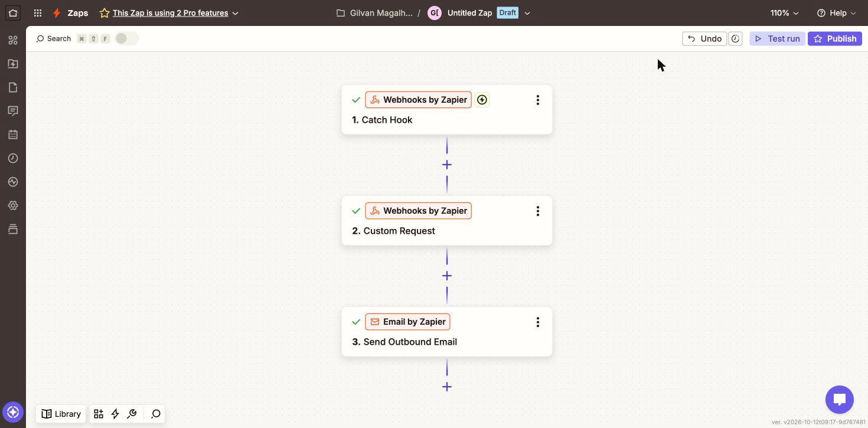Select the '3. Send Outbound Email' step card
The image size is (868, 428).
click(447, 332)
